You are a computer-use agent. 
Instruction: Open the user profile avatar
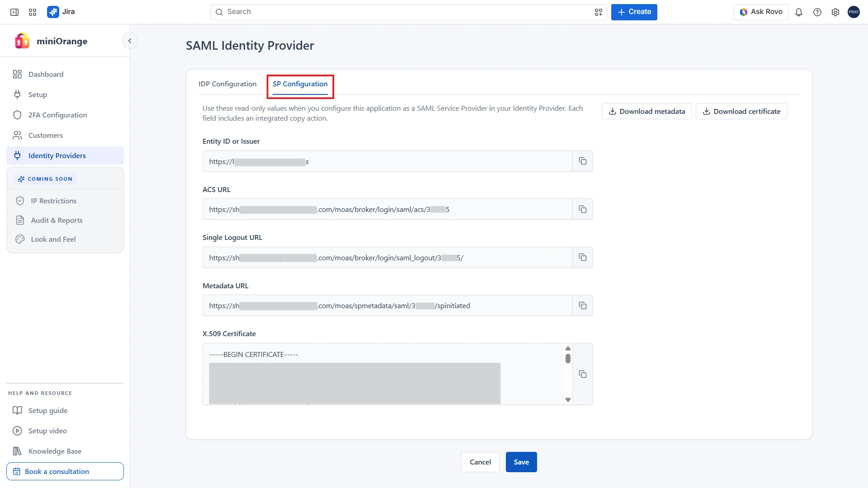click(854, 12)
